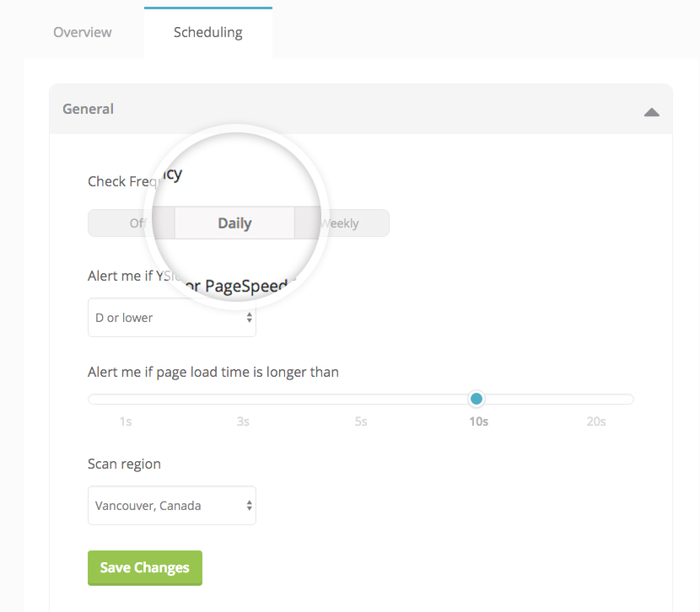Select the Scheduling tab
Image resolution: width=700 pixels, height=612 pixels.
pyautogui.click(x=207, y=32)
